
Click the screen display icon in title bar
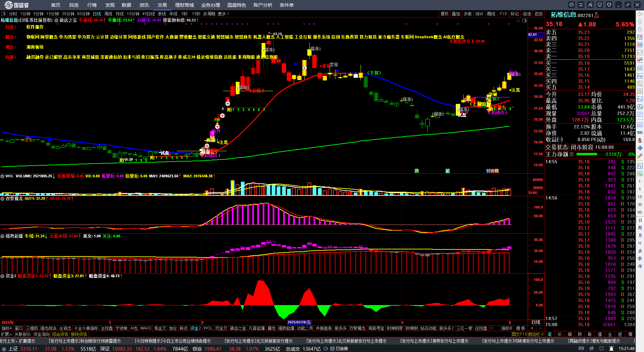click(600, 5)
